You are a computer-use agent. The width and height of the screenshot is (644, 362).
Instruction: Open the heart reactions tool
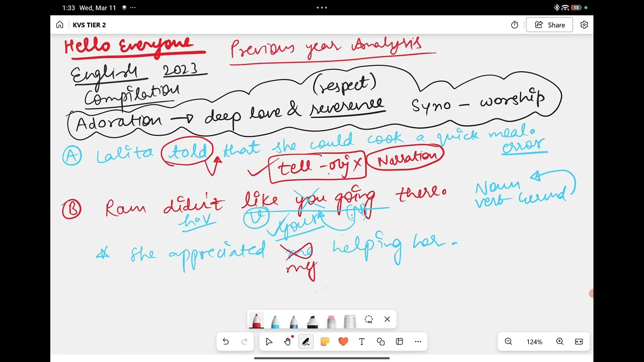[343, 342]
